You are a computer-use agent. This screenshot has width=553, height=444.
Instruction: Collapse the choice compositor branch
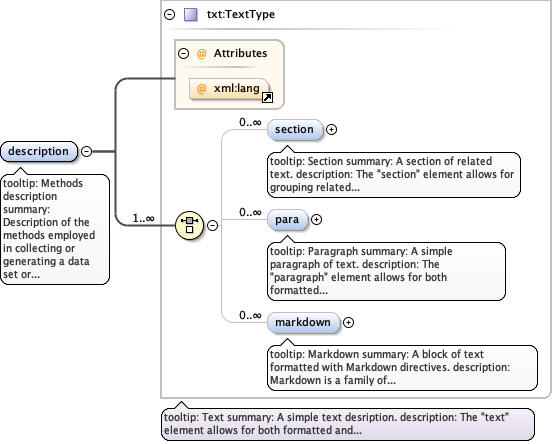[212, 225]
